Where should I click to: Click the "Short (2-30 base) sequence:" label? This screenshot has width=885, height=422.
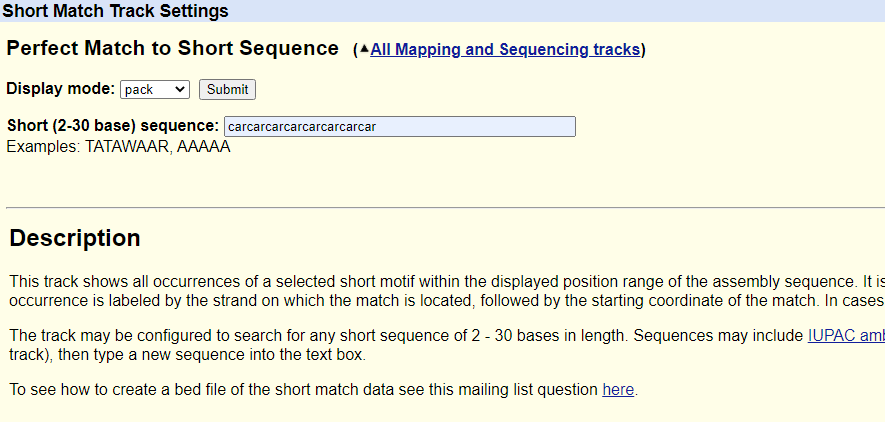(x=112, y=126)
